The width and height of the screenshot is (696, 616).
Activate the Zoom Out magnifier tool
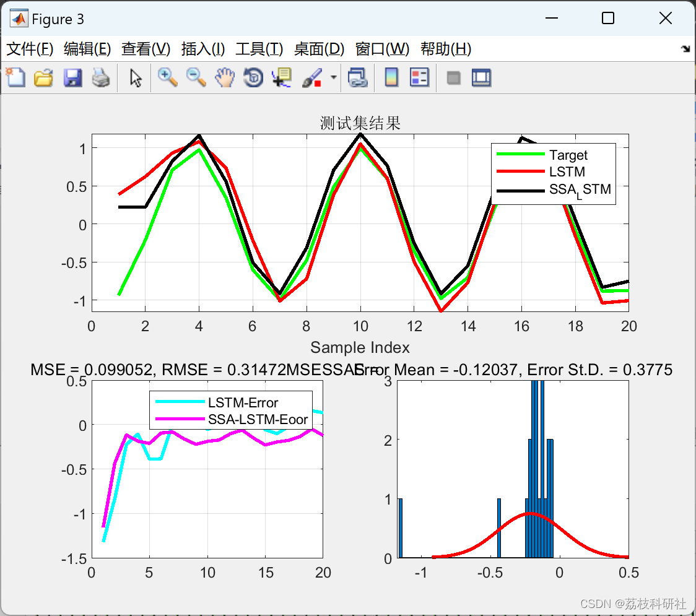[196, 77]
